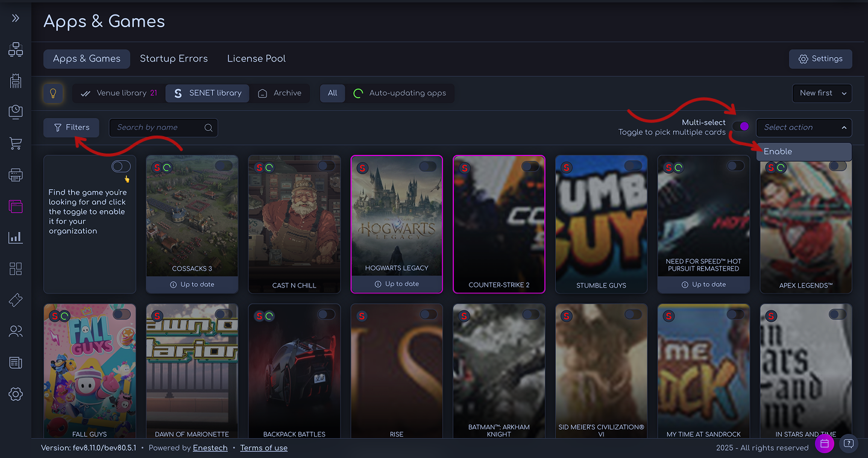868x458 pixels.
Task: Open the Terms of use link
Action: pyautogui.click(x=263, y=448)
